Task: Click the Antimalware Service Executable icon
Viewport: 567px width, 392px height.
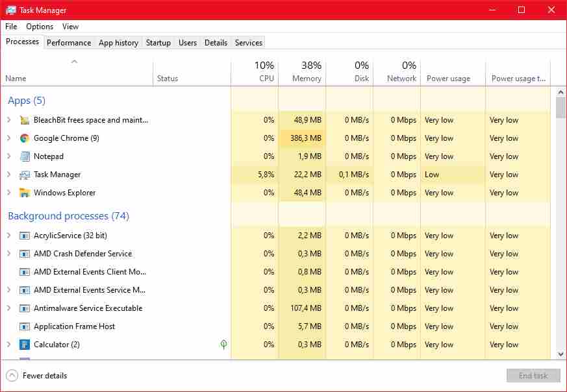Action: coord(24,308)
